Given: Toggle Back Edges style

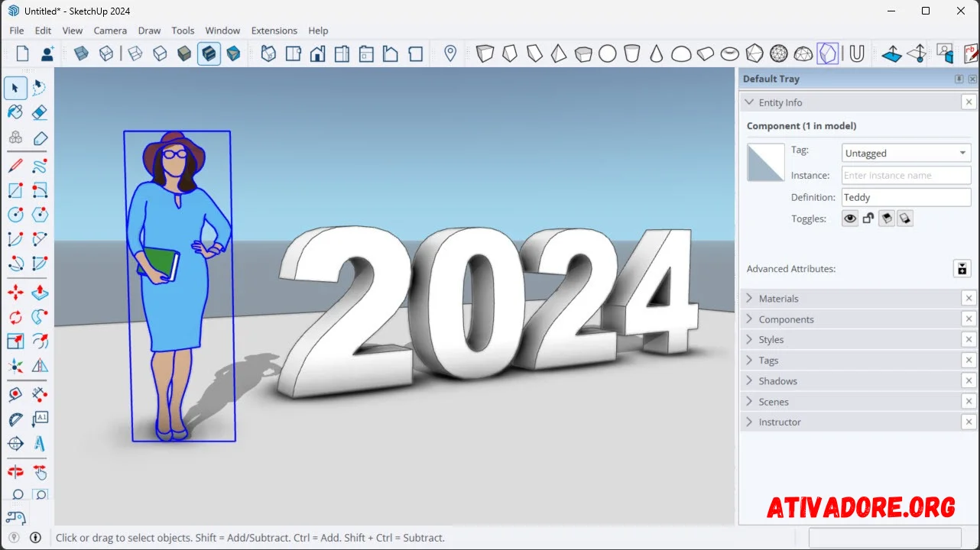Looking at the screenshot, I should 106,53.
